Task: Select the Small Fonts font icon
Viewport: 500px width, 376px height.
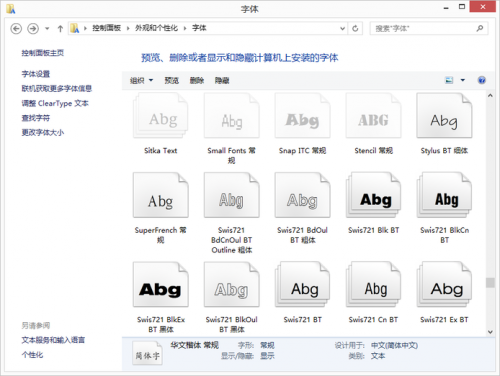Action: (232, 115)
